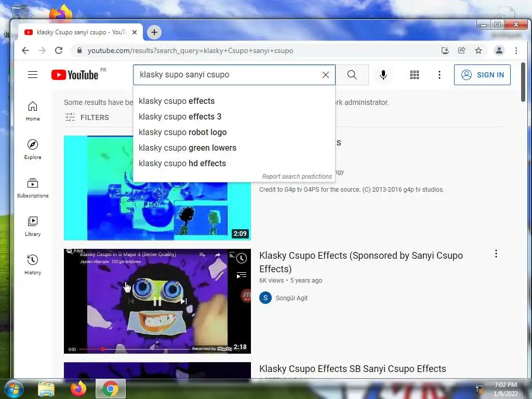Open the 2:09 video thumbnail
Viewport: 532px width, 399px height.
[x=157, y=188]
